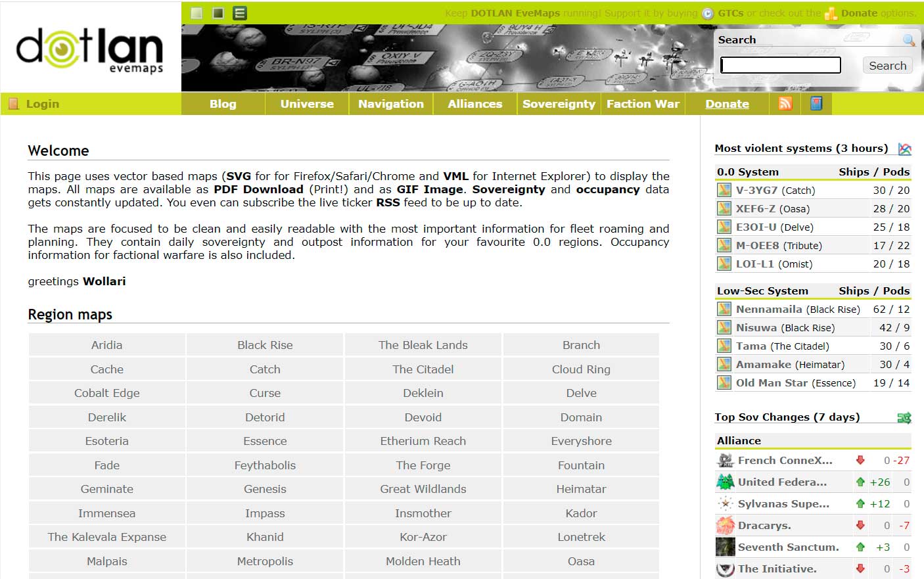This screenshot has height=579, width=924.
Task: Open the Blog menu item
Action: coord(223,104)
